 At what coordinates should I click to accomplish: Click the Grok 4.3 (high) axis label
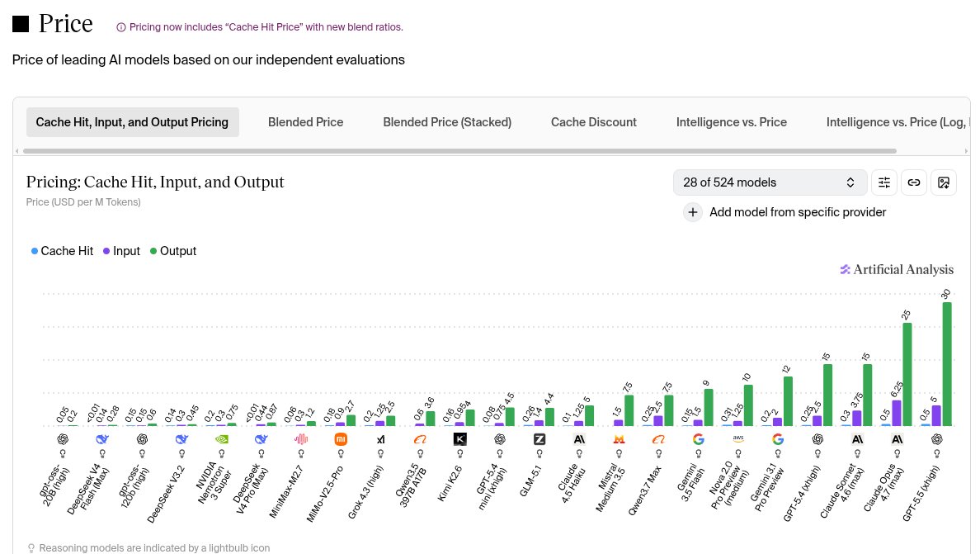tap(365, 492)
